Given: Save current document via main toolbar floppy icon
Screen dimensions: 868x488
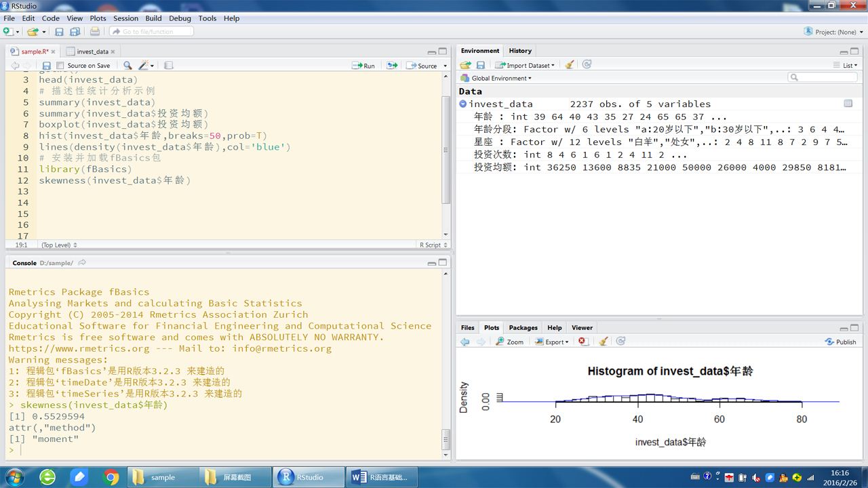Looking at the screenshot, I should tap(59, 31).
